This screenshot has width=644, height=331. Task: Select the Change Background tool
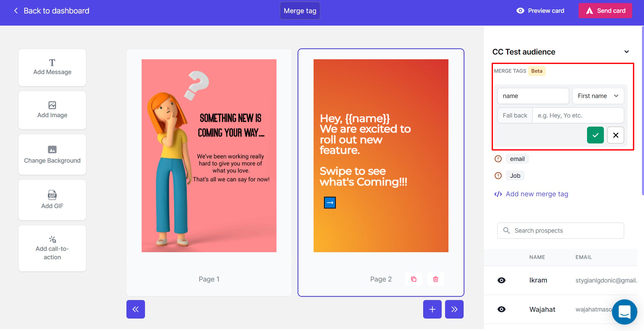(52, 155)
